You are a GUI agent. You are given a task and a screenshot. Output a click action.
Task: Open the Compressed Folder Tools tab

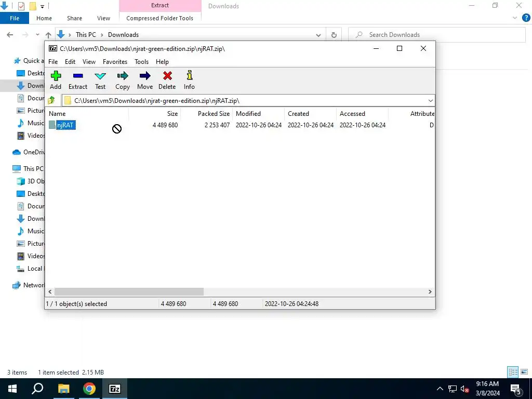click(x=160, y=18)
